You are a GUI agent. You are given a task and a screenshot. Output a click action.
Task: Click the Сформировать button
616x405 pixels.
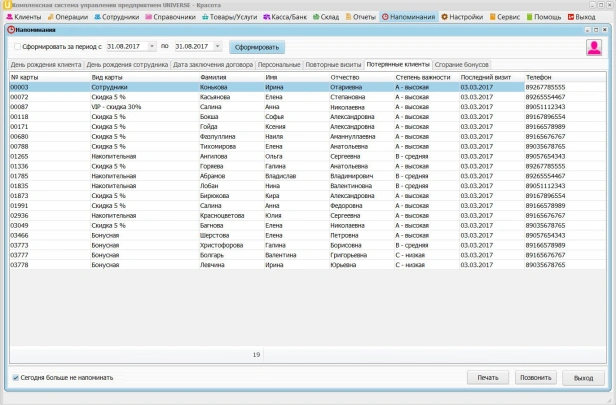click(x=257, y=47)
